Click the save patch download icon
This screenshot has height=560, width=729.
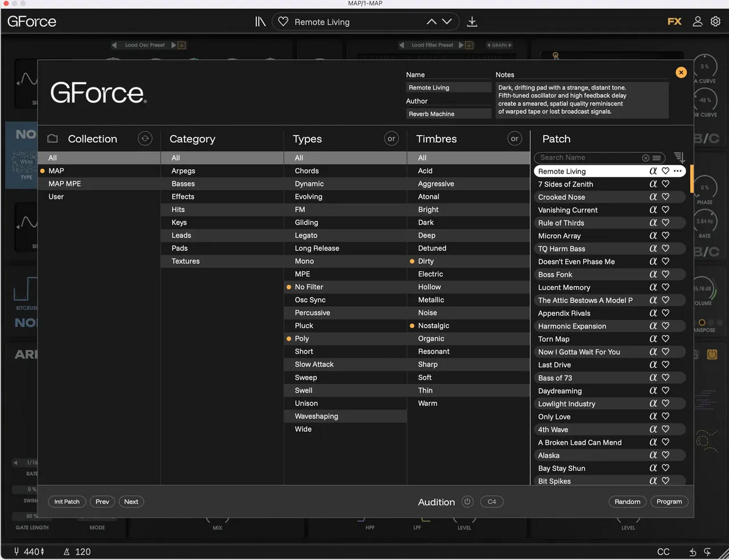(472, 22)
